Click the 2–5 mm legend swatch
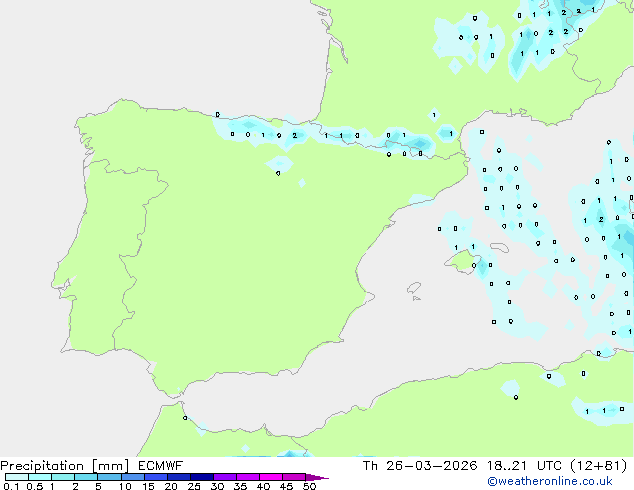This screenshot has width=634, height=490. [86, 477]
